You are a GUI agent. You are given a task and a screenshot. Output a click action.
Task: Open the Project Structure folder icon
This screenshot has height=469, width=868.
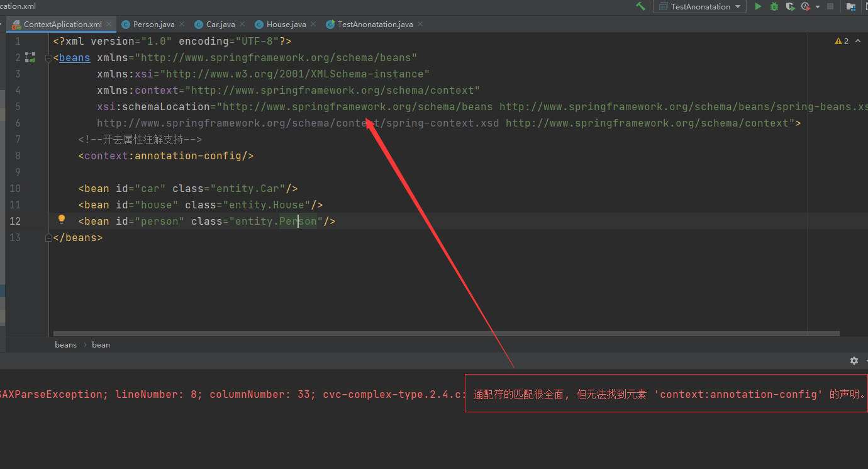[x=850, y=6]
